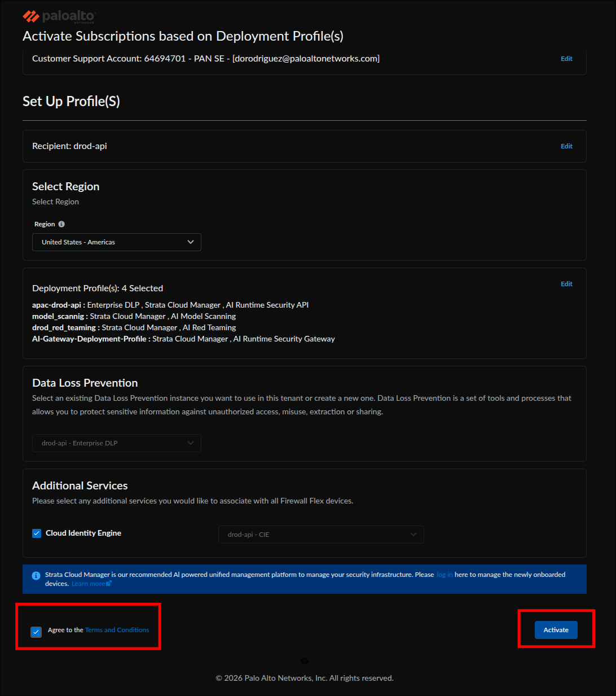Click the Select Region heading

[x=65, y=186]
